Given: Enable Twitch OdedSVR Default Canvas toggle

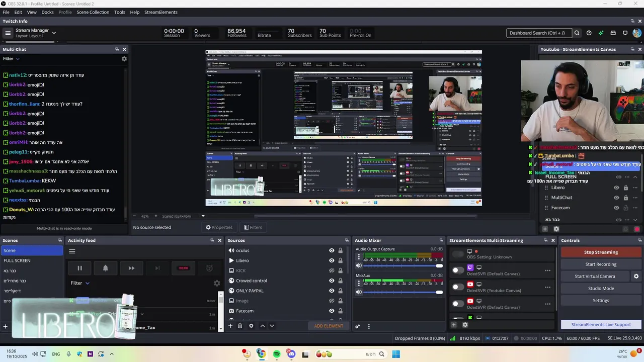Looking at the screenshot, I should point(458,270).
